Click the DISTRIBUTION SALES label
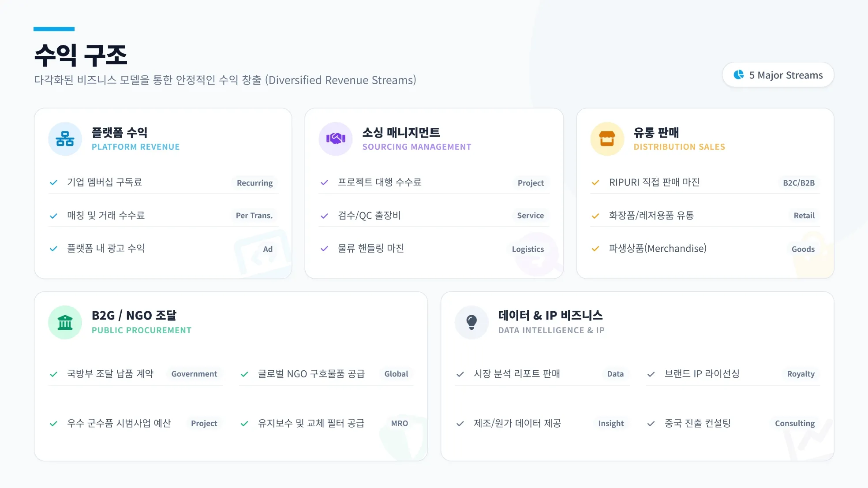This screenshot has width=868, height=488. 679,147
